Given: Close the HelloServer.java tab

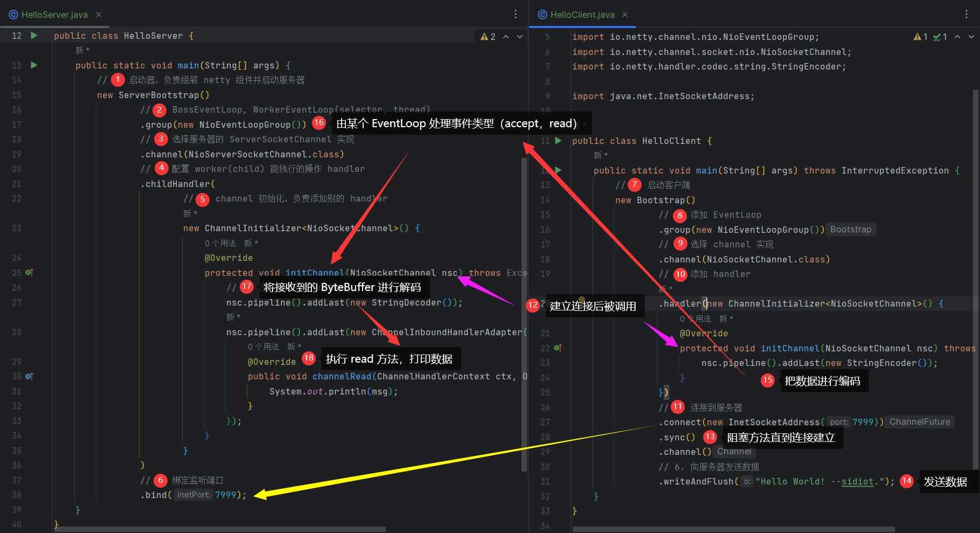Looking at the screenshot, I should (x=99, y=15).
